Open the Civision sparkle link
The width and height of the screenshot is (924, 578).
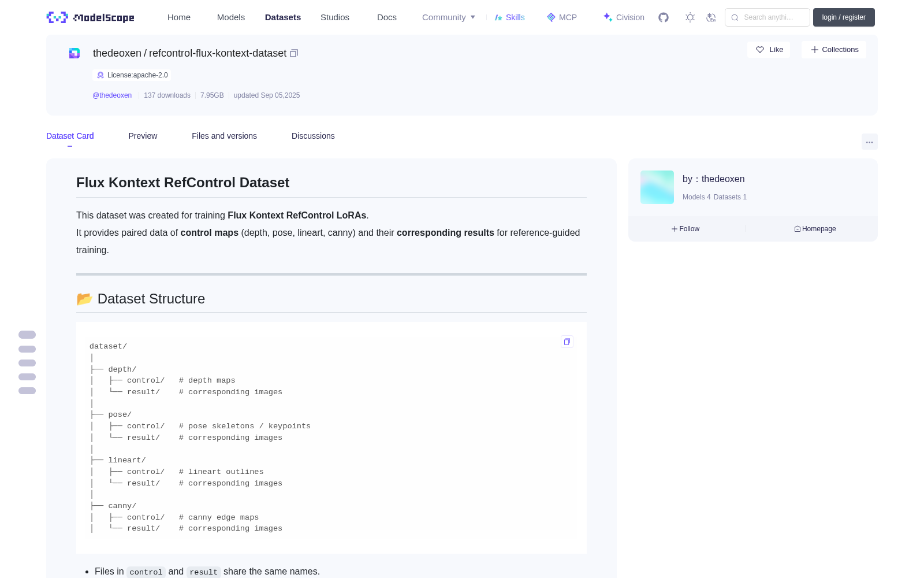[624, 17]
